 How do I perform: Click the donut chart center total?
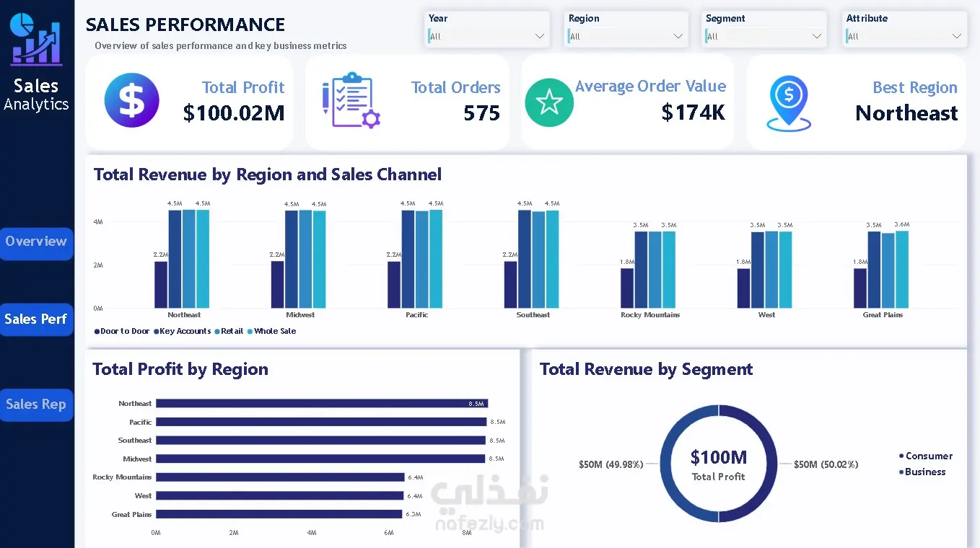(718, 464)
